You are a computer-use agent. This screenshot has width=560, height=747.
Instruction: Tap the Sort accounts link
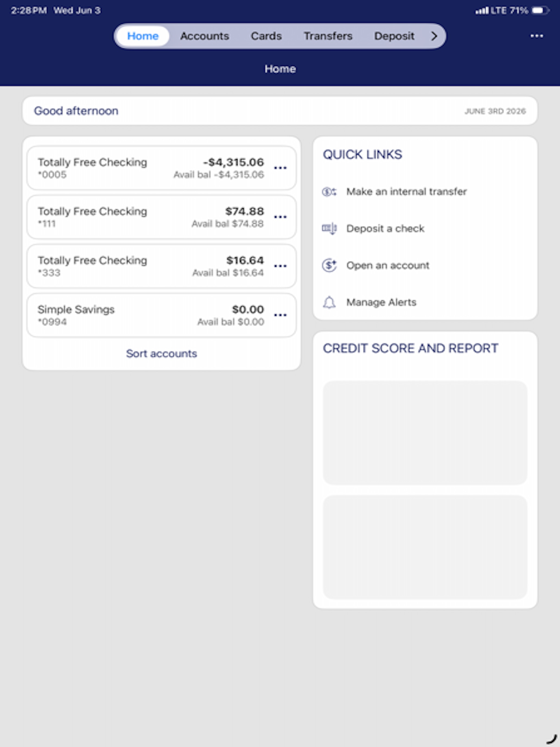161,354
